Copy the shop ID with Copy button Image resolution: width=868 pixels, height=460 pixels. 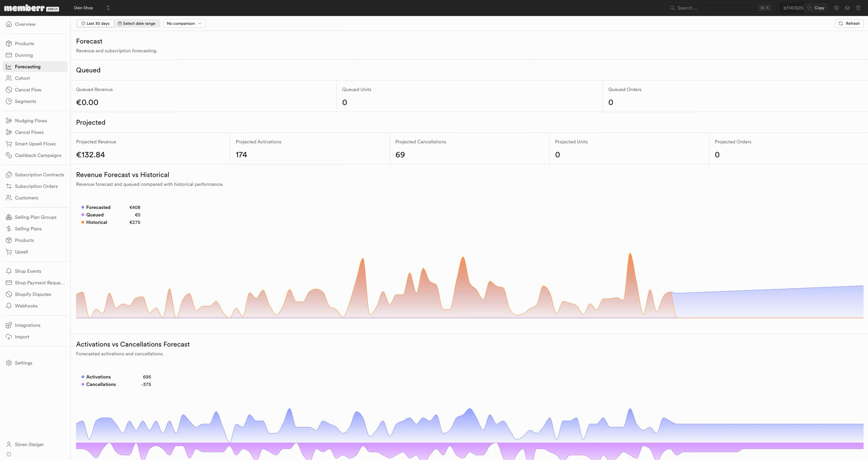point(816,8)
